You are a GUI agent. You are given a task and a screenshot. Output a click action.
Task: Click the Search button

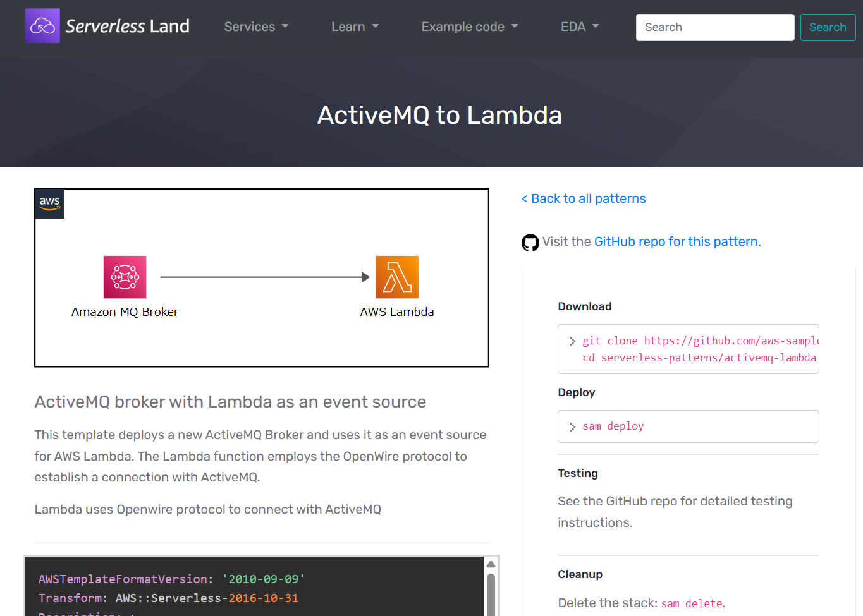tap(828, 27)
